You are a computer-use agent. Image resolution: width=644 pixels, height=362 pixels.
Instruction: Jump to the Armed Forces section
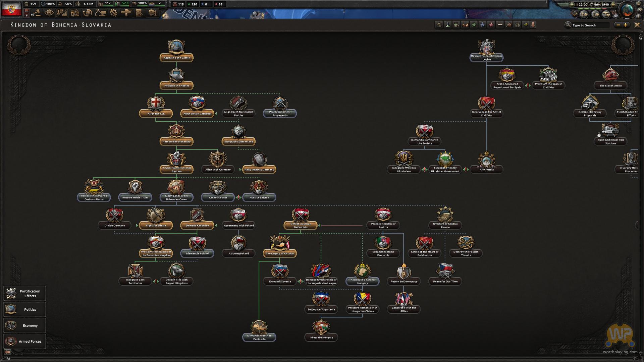24,341
